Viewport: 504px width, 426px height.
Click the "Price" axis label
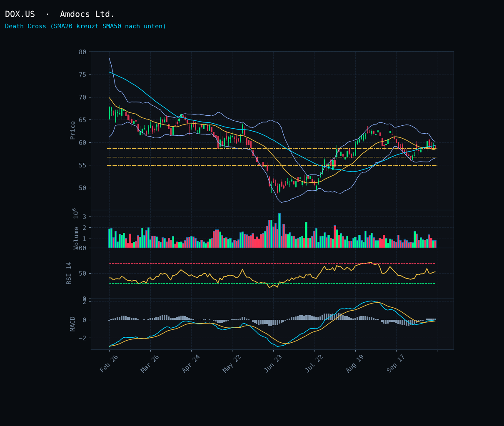[x=73, y=130]
